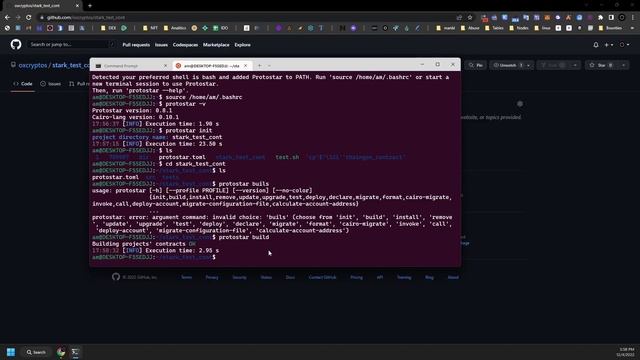Open the Security footer link
The height and width of the screenshot is (360, 640).
[239, 277]
